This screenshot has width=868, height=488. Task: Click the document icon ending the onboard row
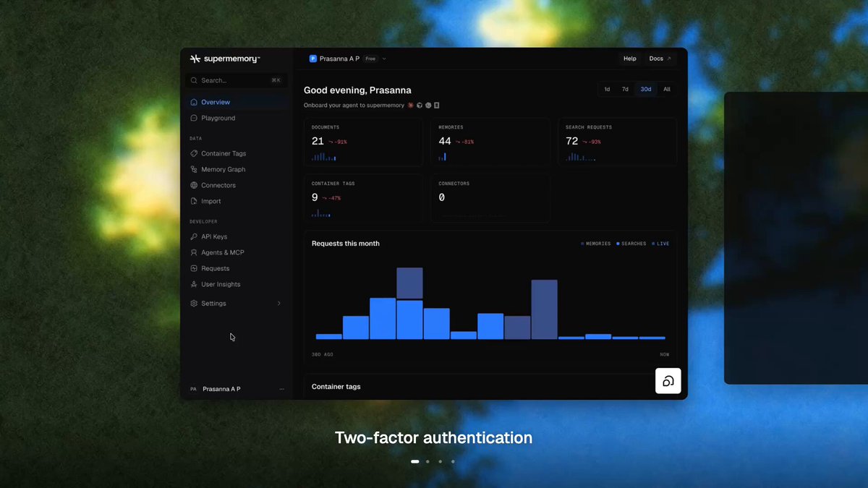click(x=437, y=105)
